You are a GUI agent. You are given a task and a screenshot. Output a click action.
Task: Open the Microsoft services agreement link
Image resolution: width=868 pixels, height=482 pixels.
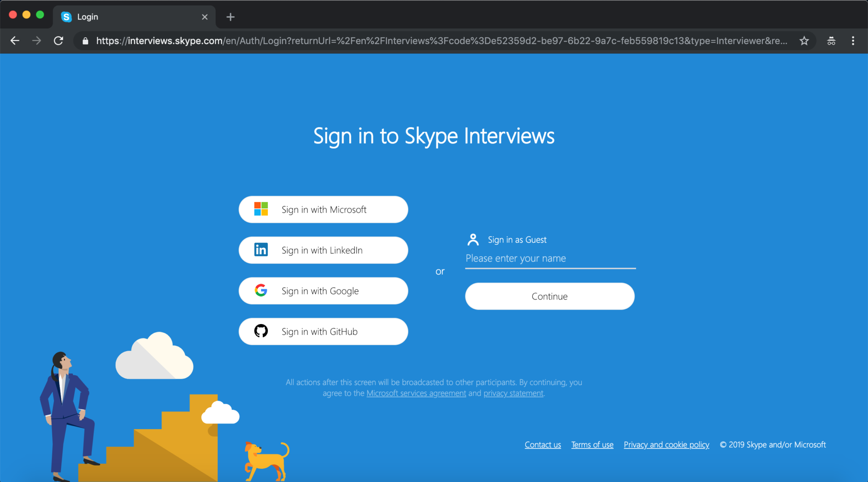tap(416, 393)
